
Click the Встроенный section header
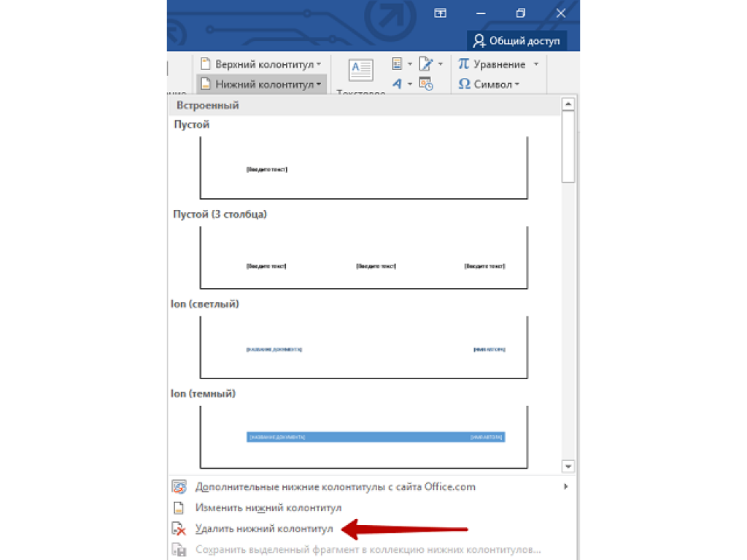tap(365, 105)
